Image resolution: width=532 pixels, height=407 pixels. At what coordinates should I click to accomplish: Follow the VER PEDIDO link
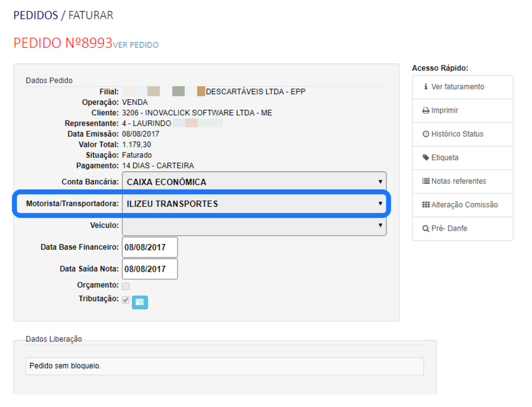click(x=136, y=45)
